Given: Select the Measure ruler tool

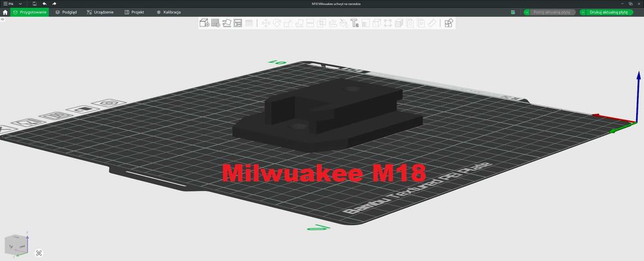Looking at the screenshot, I should 432,23.
